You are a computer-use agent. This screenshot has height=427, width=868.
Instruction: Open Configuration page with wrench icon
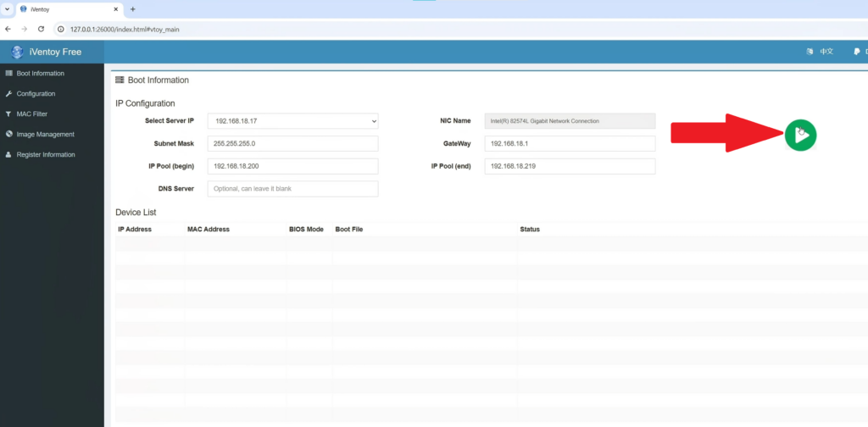(x=36, y=94)
